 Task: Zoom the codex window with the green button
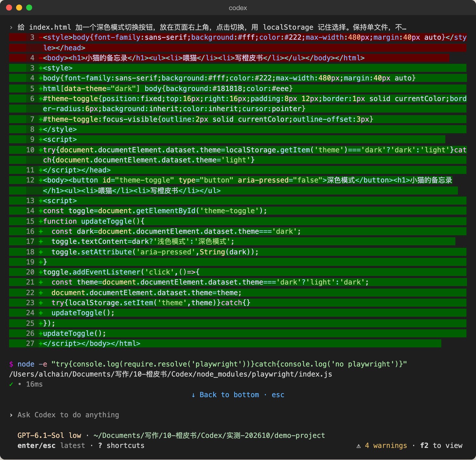(29, 8)
